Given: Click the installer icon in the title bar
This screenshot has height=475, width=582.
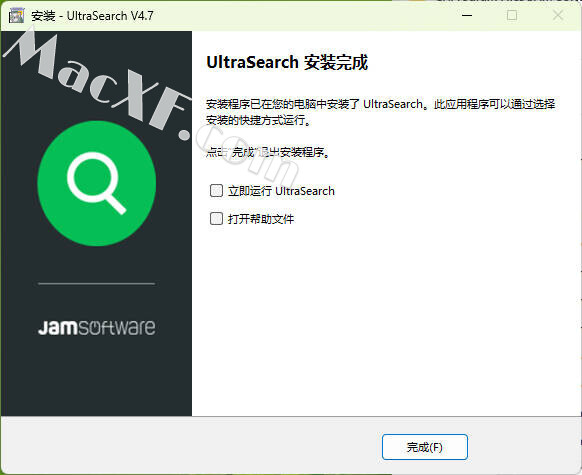Looking at the screenshot, I should click(x=16, y=16).
